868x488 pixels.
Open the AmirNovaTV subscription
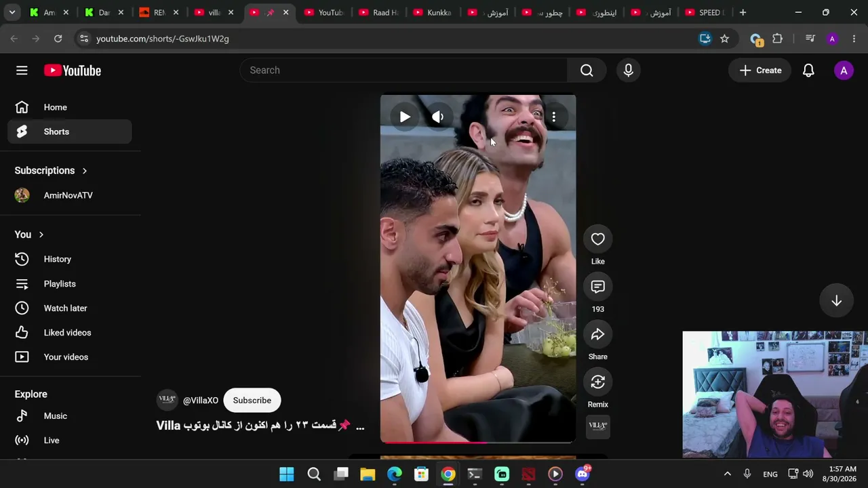click(x=69, y=195)
